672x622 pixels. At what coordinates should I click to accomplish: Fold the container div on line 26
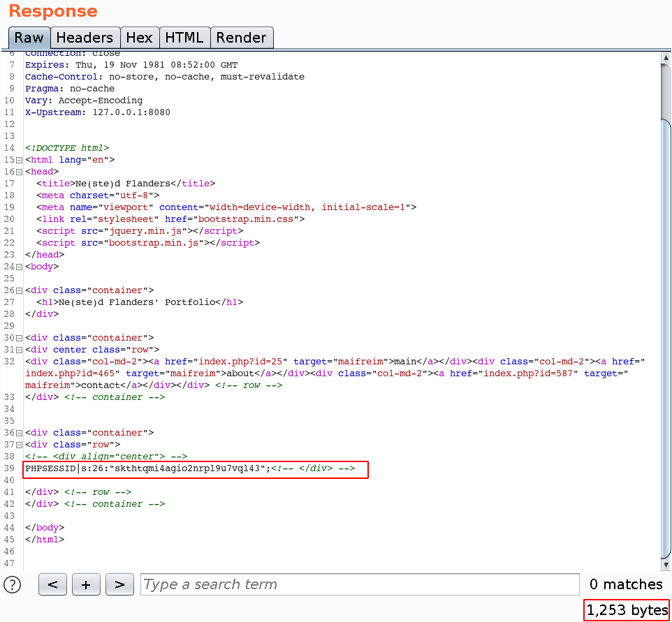click(19, 290)
